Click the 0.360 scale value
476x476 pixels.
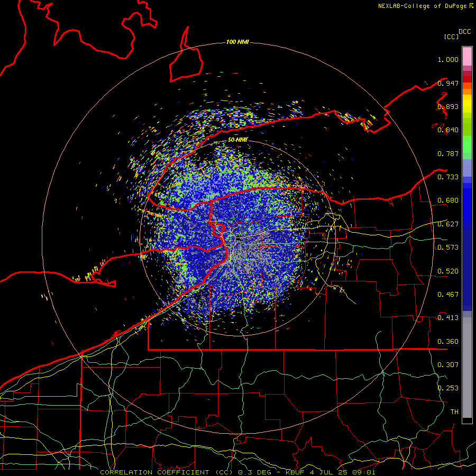448,342
